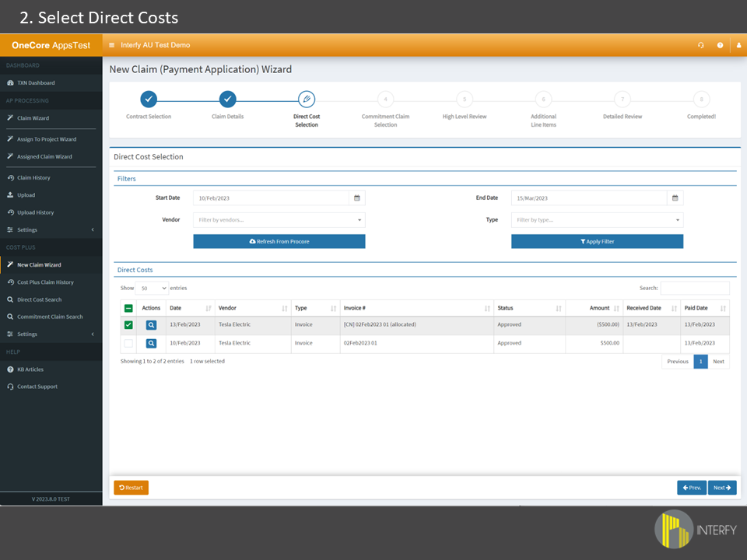
Task: Open the End Date calendar picker icon
Action: click(675, 198)
